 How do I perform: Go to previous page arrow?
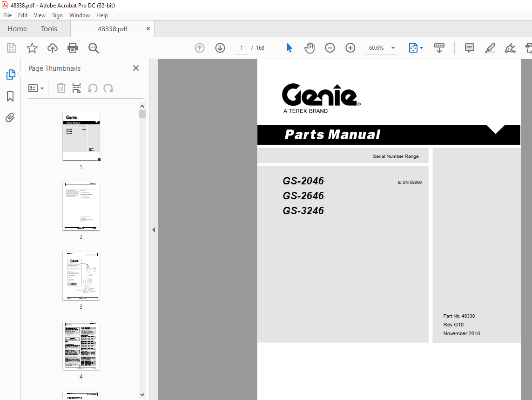(200, 48)
